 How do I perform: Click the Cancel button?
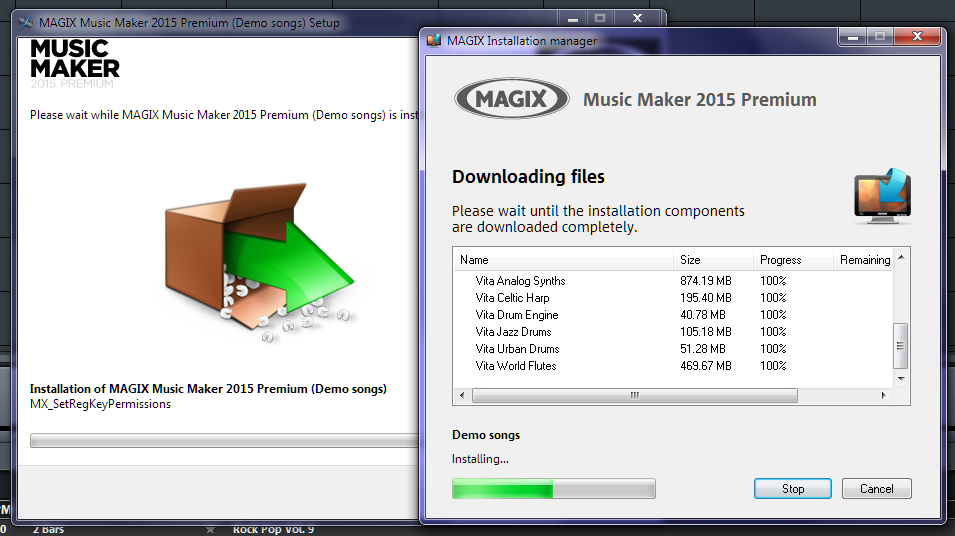pos(876,488)
